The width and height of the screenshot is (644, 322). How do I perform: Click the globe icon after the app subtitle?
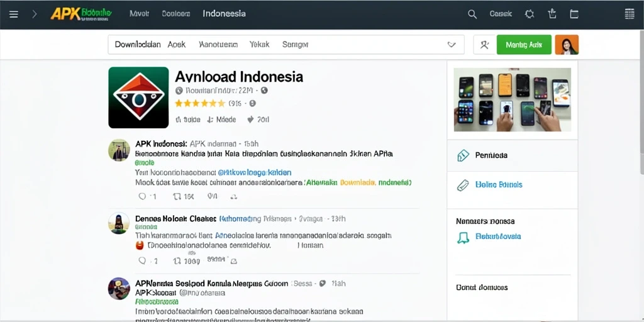[x=264, y=90]
